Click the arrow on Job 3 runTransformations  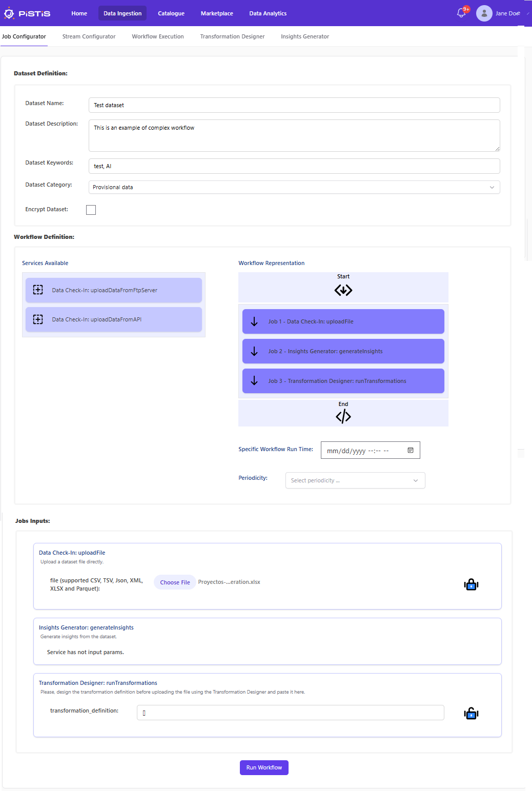(x=254, y=381)
